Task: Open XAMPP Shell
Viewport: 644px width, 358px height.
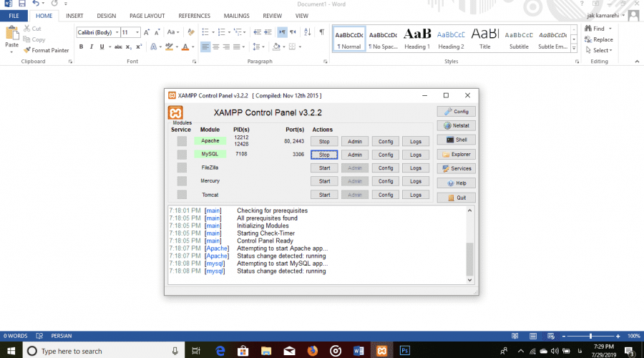Action: click(457, 140)
